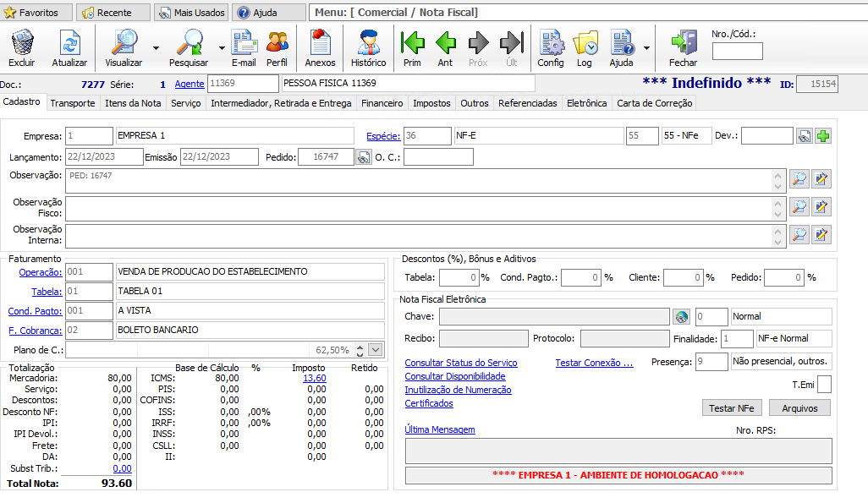Screen dimensions: 868x503
Task: Click the Inutilização de Numeração link
Action: pos(458,390)
